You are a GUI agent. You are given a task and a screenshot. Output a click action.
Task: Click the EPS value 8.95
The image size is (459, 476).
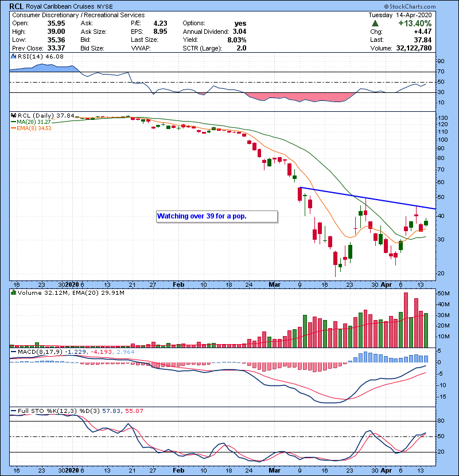pos(160,32)
